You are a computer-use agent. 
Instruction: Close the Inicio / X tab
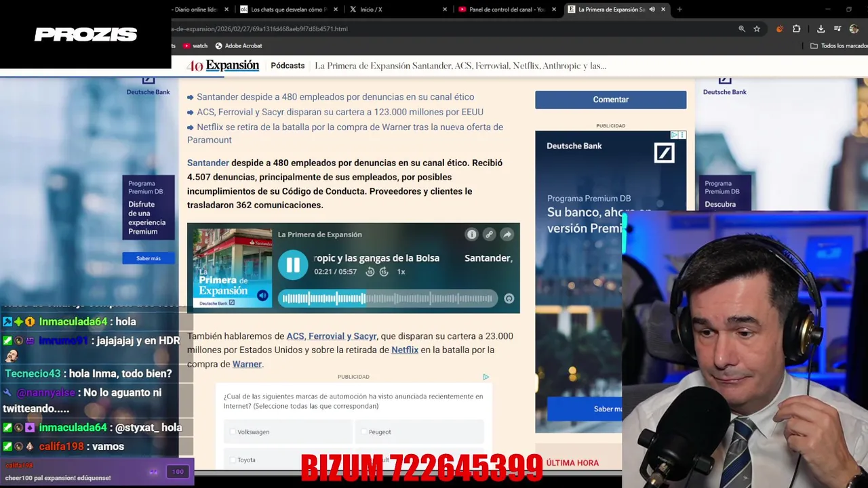tap(445, 9)
